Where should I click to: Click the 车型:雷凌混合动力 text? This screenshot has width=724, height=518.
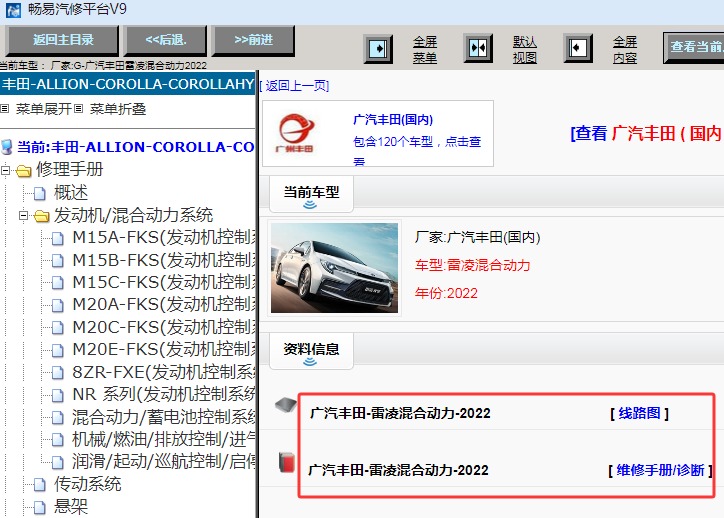(472, 265)
